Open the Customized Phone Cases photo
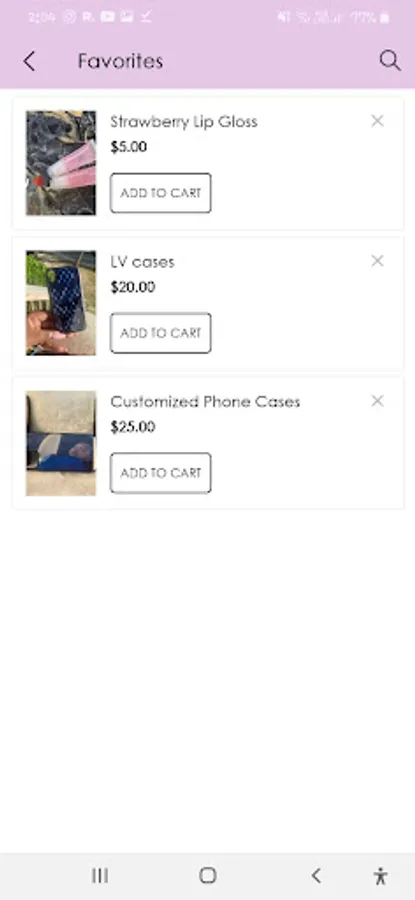This screenshot has width=415, height=900. [x=61, y=443]
